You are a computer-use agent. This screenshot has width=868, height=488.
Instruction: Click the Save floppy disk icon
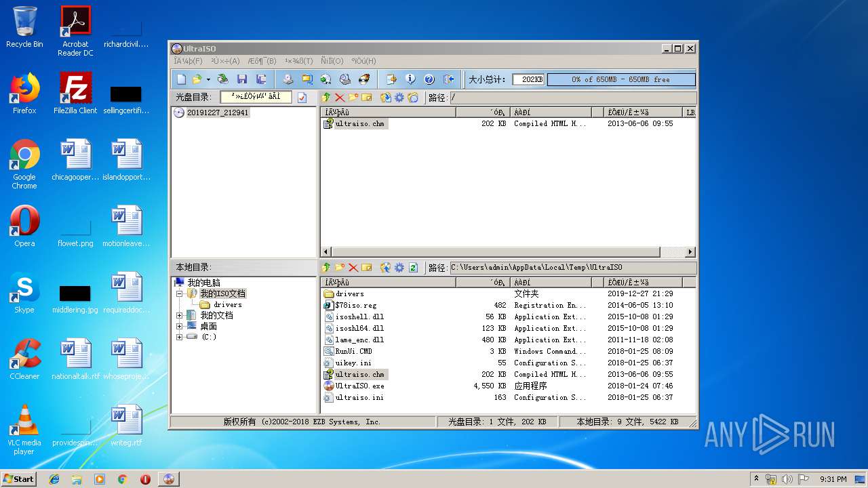coord(242,79)
